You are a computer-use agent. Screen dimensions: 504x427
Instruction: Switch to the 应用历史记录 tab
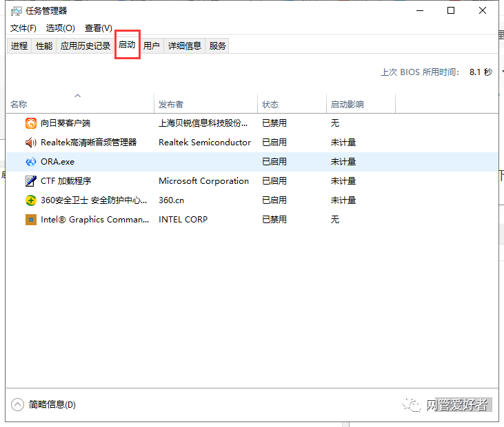85,46
